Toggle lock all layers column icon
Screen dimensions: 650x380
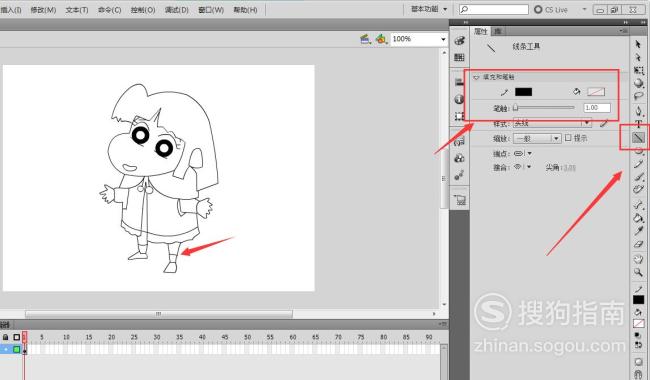[5, 337]
